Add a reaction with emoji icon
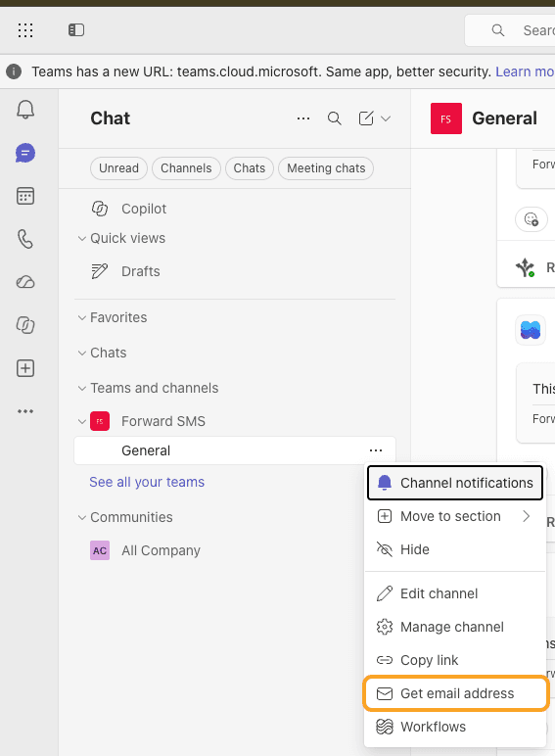The image size is (555, 756). (532, 219)
